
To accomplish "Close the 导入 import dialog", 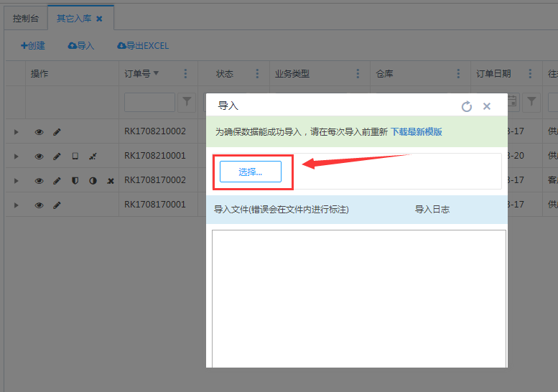I will 487,106.
